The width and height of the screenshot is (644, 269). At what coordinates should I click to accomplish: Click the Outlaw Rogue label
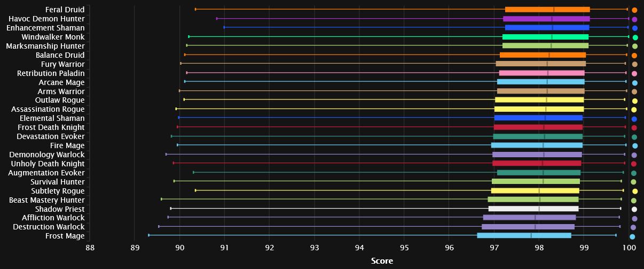pos(60,101)
